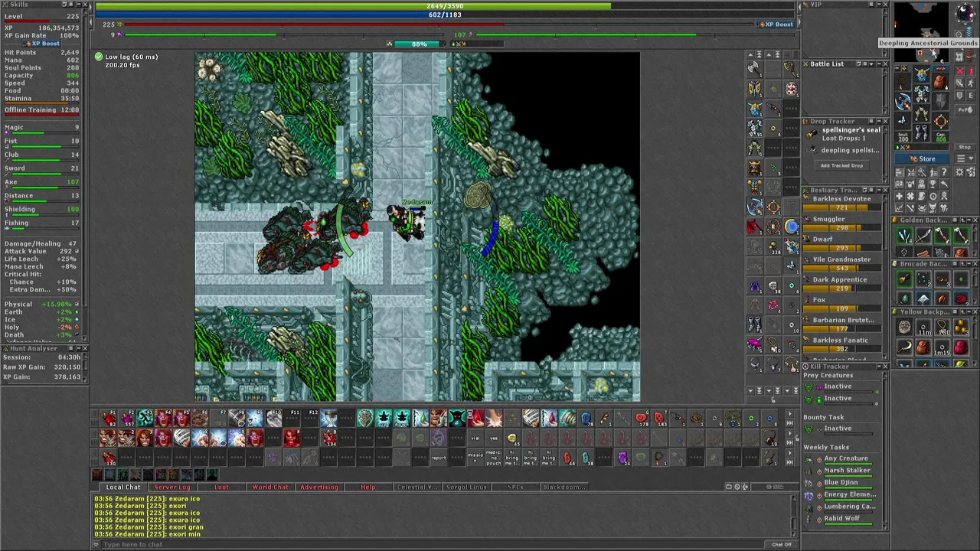980x551 pixels.
Task: Click the gear icon beside help icon
Action: tap(959, 172)
